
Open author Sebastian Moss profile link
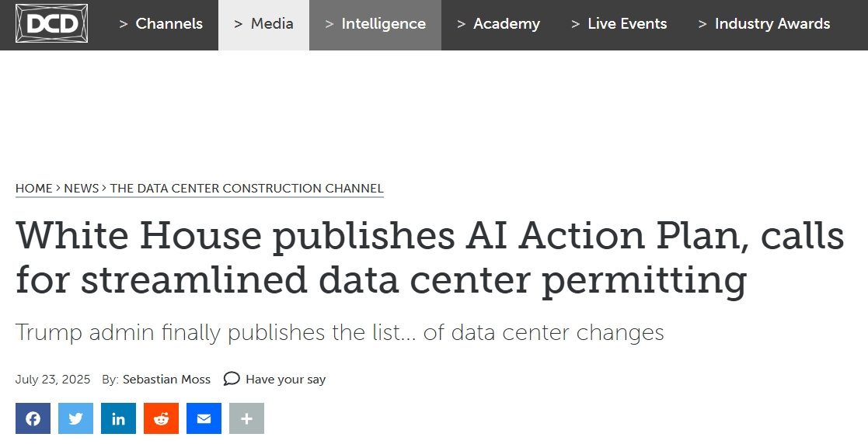pos(166,380)
